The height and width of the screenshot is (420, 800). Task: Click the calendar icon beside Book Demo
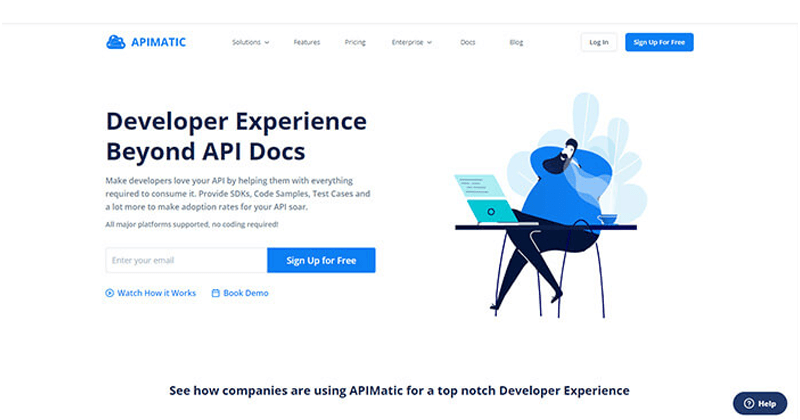point(216,293)
